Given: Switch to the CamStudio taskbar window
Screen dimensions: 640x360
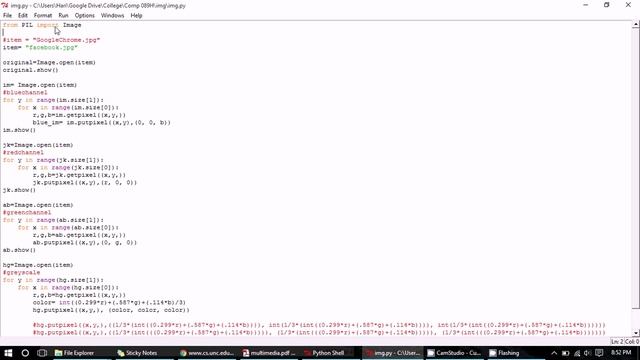Looking at the screenshot, I should coord(454,353).
